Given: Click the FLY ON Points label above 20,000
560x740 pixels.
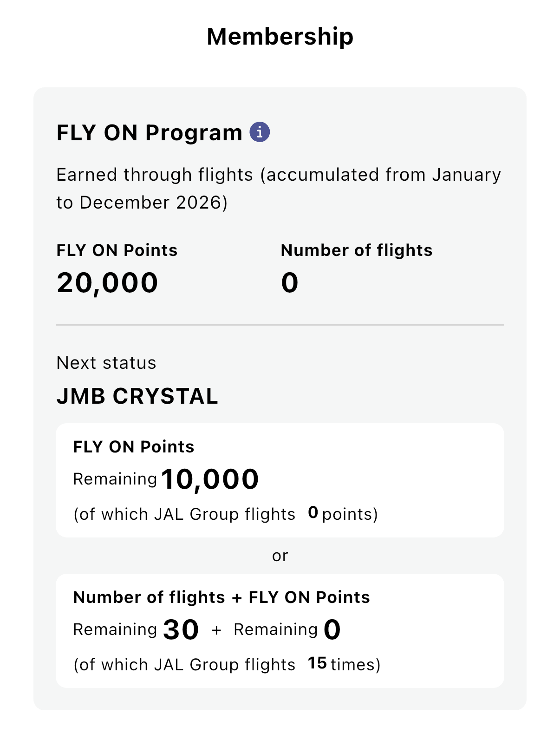Looking at the screenshot, I should coord(117,250).
